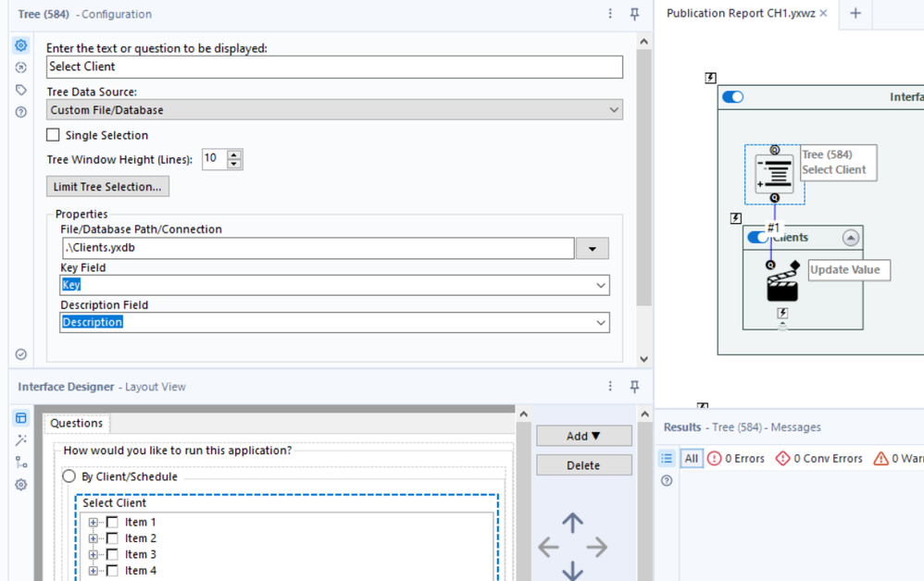Expand Item 2 in the tree preview
924x581 pixels.
coord(94,538)
